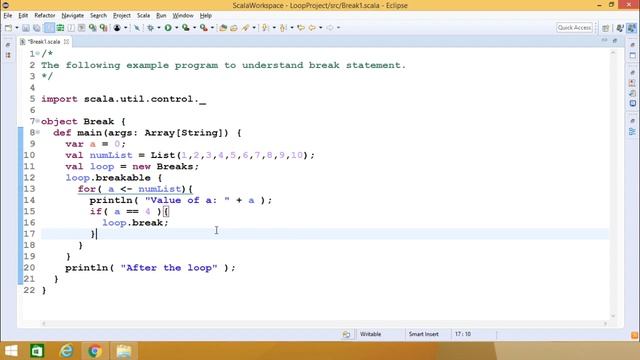Toggle Smart Insert mode in the status bar
640x360 pixels.
click(424, 334)
